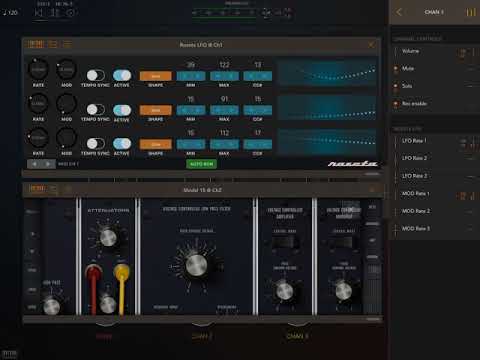Click third LFO waveform display
The image size is (480, 360).
[327, 142]
